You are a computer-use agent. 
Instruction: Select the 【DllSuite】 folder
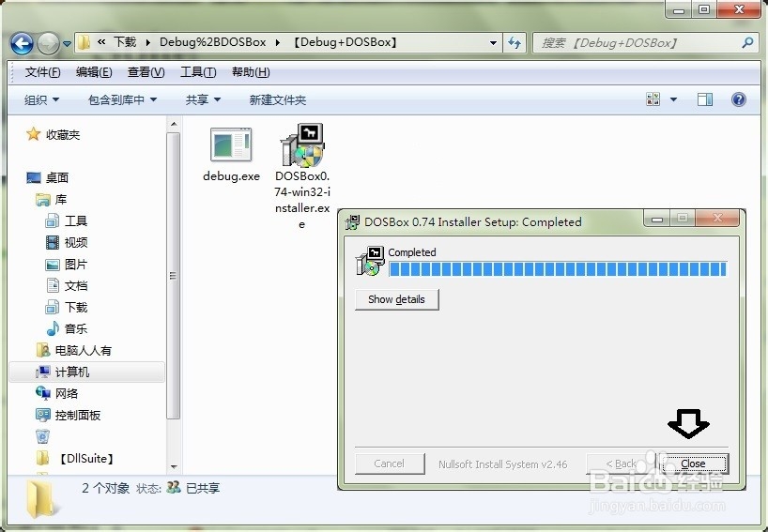click(86, 459)
